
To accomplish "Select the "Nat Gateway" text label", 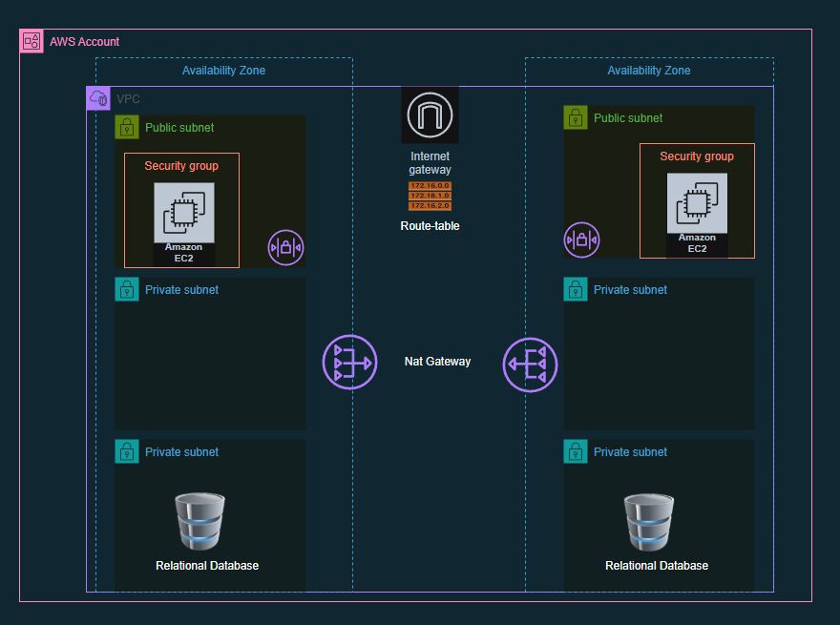I will [437, 362].
